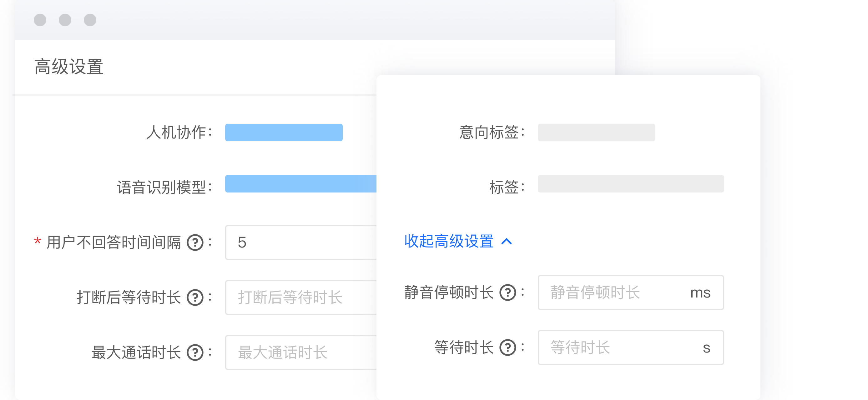868x400 pixels.
Task: Click help icon beside 用户不回答时间间隔
Action: pos(195,242)
